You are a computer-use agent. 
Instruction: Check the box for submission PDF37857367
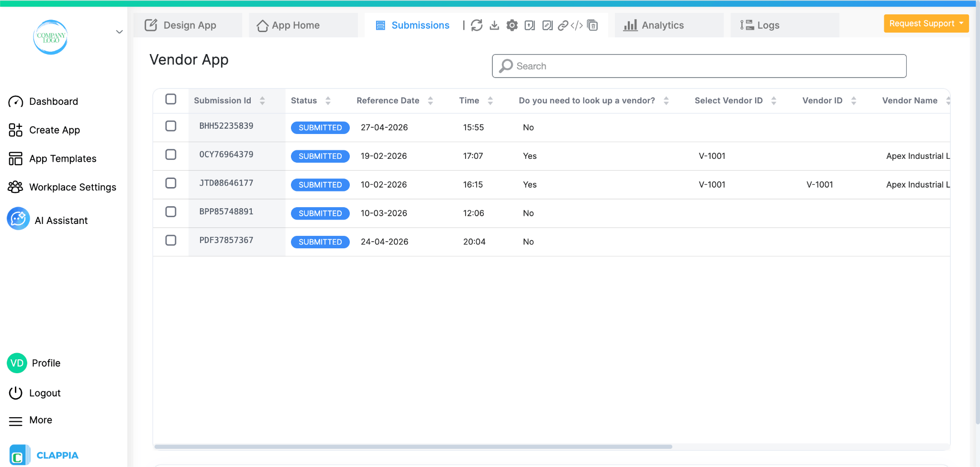171,240
